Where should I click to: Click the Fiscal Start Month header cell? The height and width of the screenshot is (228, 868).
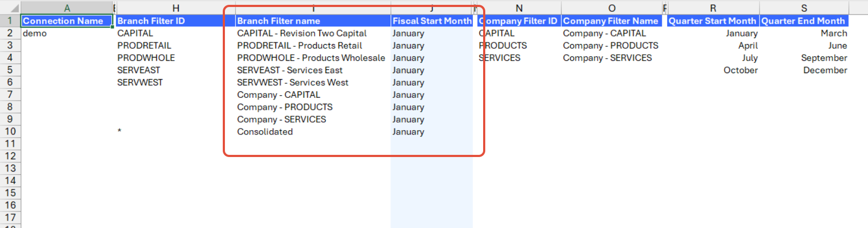[x=432, y=21]
